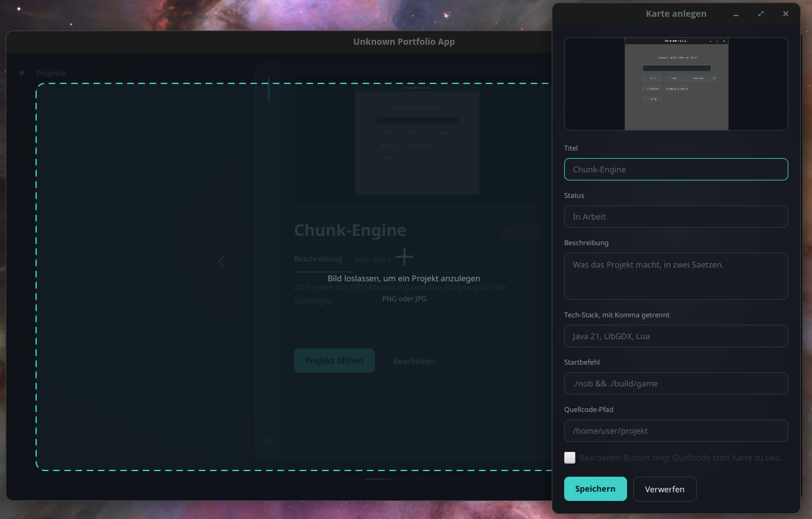
Task: Click the preview image in Karte anlegen
Action: coord(676,84)
